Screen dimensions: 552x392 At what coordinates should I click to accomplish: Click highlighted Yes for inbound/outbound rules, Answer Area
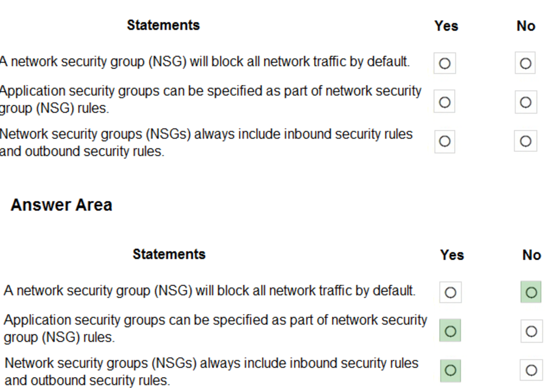[450, 370]
